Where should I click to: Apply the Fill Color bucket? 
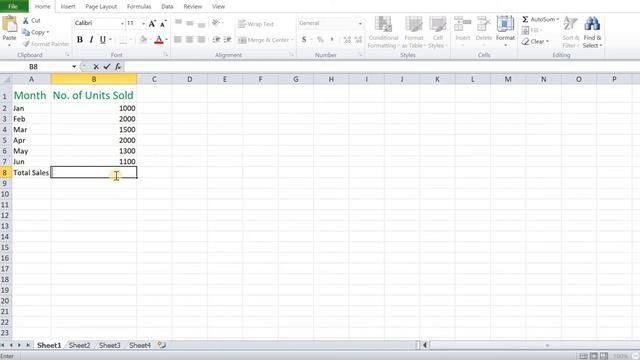pos(143,40)
